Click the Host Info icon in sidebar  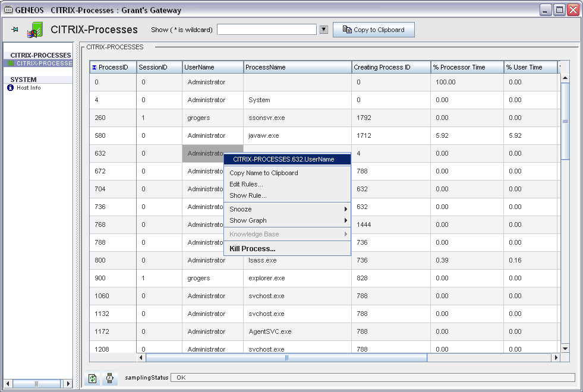pyautogui.click(x=10, y=88)
